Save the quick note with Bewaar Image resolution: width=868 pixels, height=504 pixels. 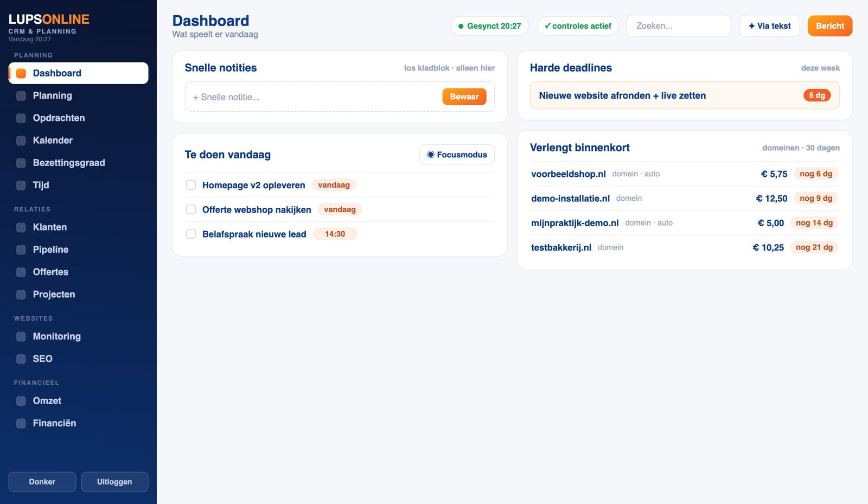(x=464, y=97)
